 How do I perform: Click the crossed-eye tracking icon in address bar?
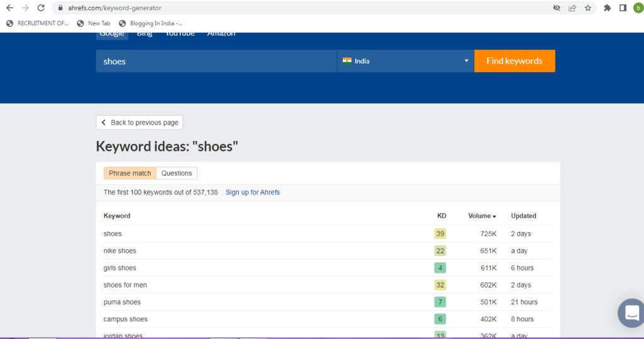coord(557,8)
